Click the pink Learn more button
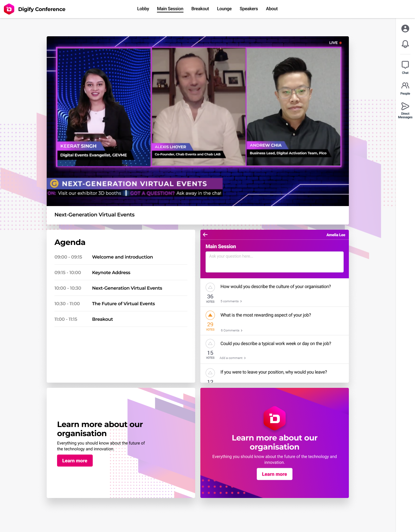Viewport: 415px width, 532px height. pos(75,461)
